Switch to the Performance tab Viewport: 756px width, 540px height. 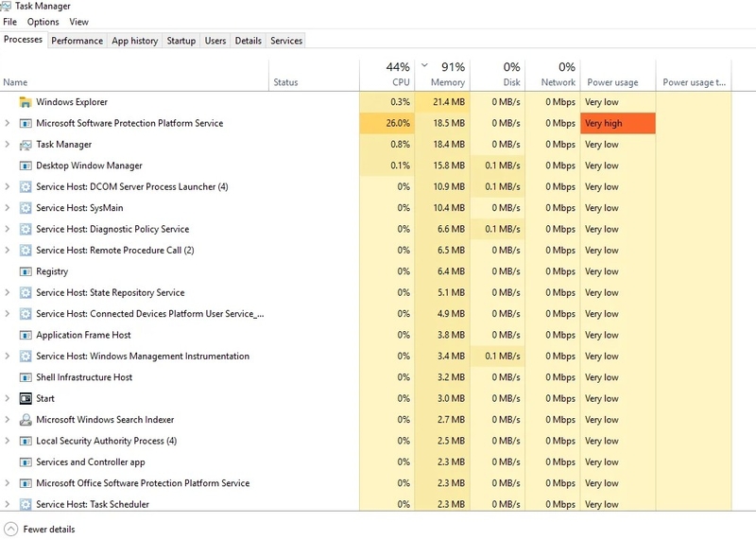[x=77, y=41]
